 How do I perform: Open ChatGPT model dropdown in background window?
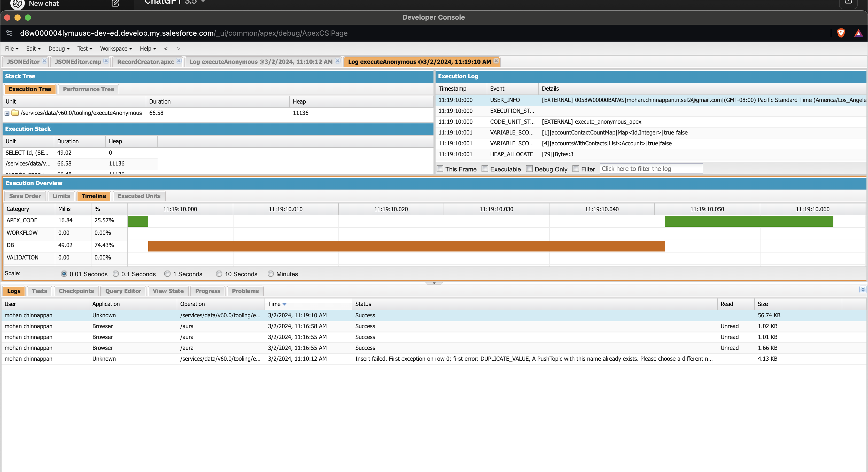pos(175,2)
